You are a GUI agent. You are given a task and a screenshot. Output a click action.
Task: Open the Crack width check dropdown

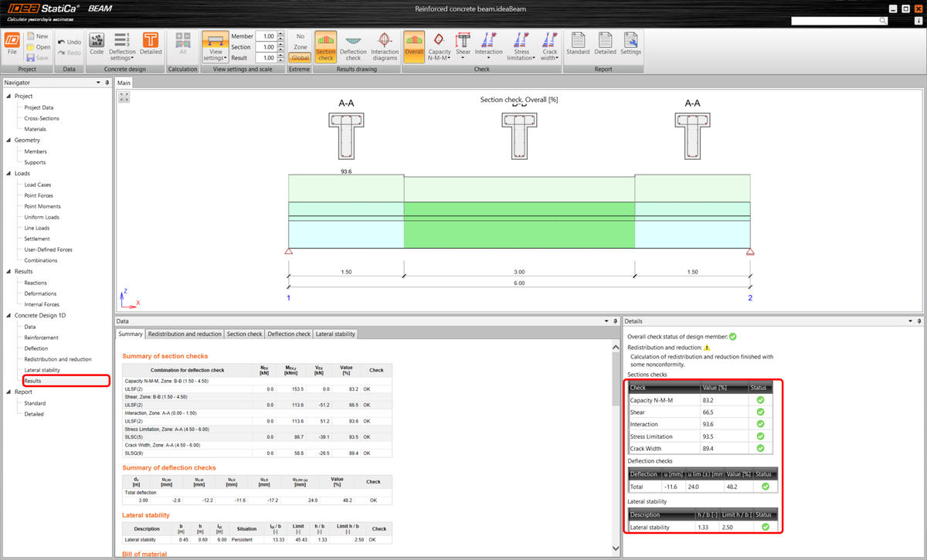[555, 57]
